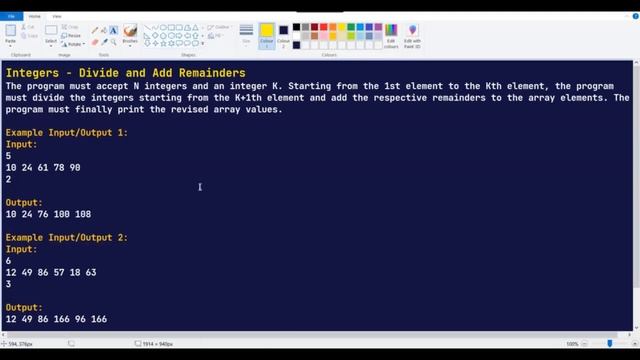This screenshot has width=640, height=360.
Task: Choose the Curve shape
Action: 155,28
